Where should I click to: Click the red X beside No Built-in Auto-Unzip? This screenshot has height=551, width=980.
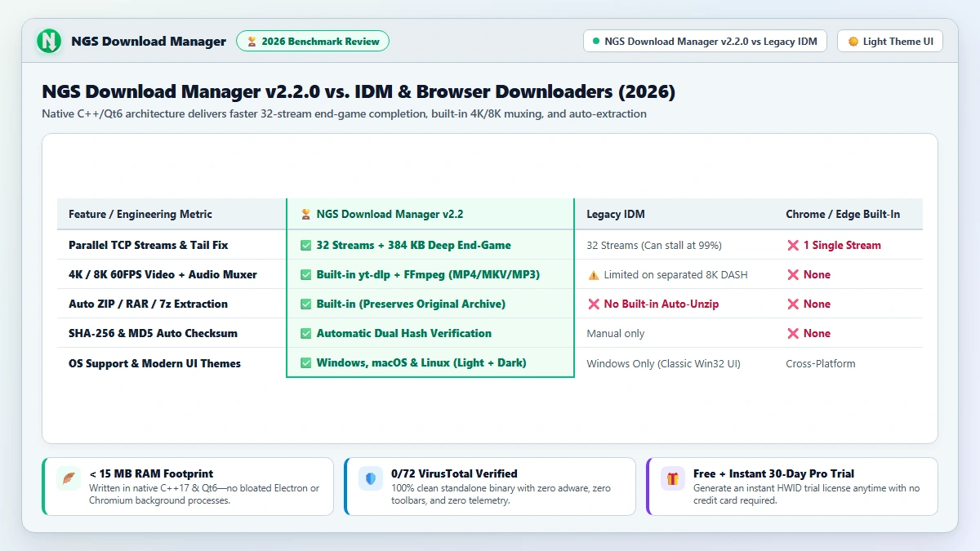tap(593, 304)
